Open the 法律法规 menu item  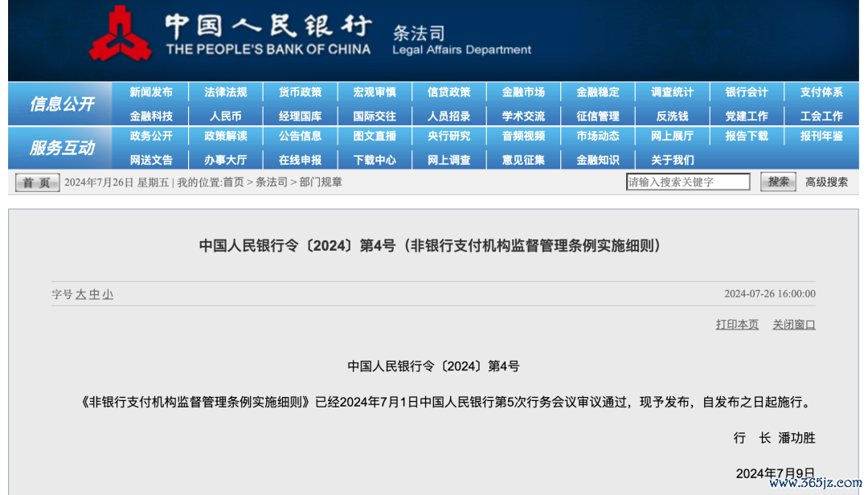(226, 92)
